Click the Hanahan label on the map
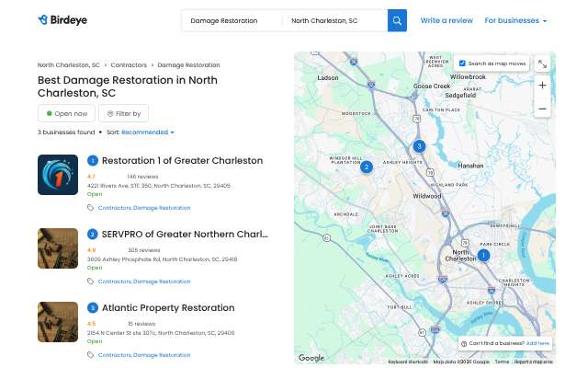The height and width of the screenshot is (368, 588). coord(470,166)
